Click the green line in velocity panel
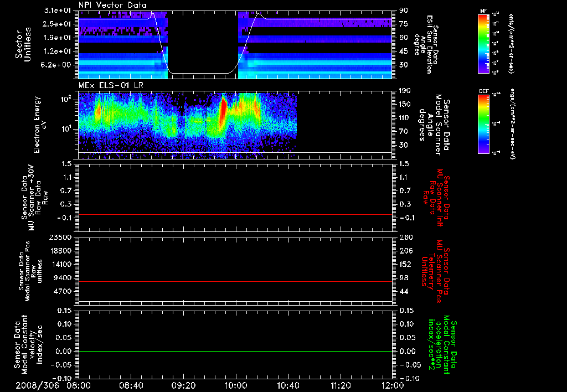 pos(235,351)
